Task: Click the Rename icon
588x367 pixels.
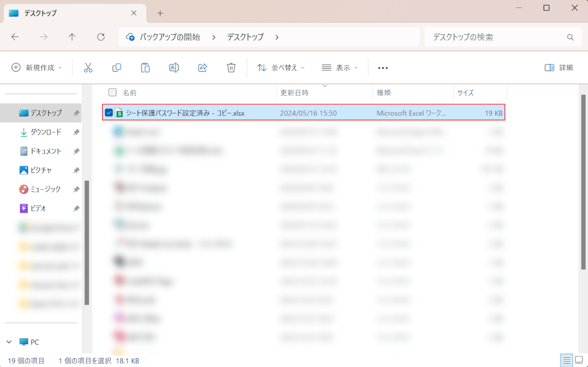Action: pyautogui.click(x=174, y=67)
